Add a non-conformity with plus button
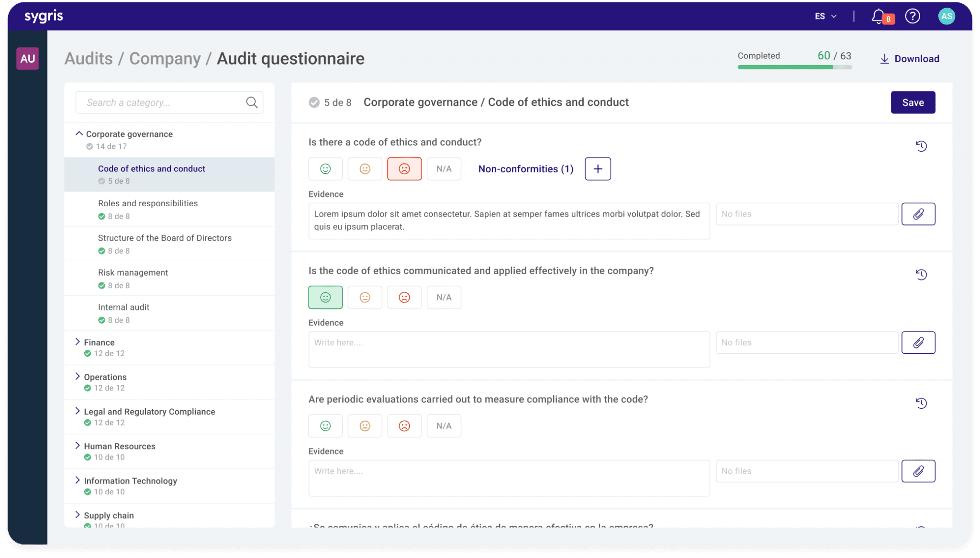 pyautogui.click(x=598, y=169)
